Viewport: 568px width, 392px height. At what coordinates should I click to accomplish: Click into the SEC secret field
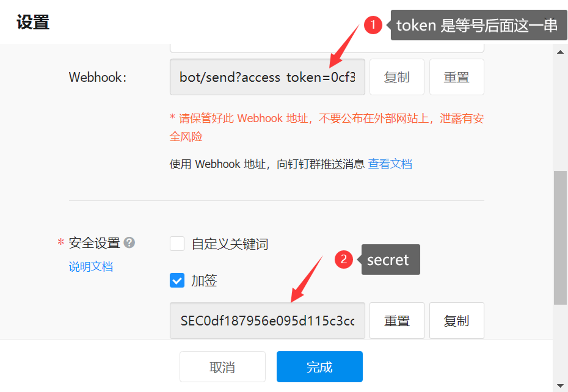[267, 320]
